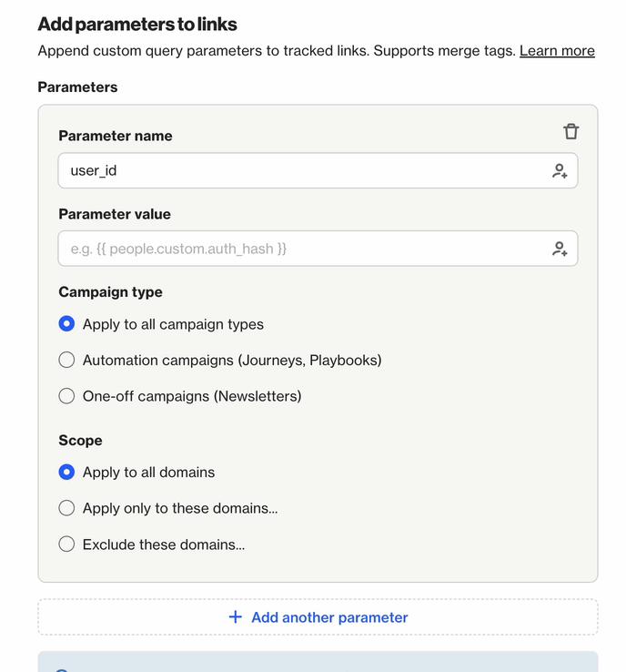Click into the empty Parameter value field

tap(300, 249)
